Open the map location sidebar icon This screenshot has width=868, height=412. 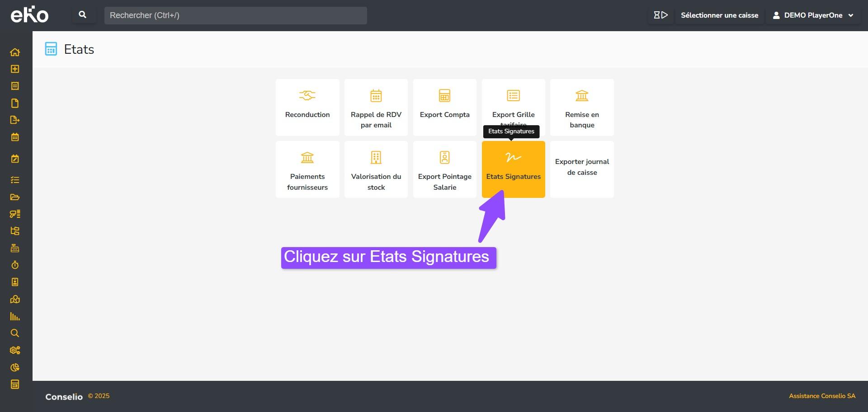(x=15, y=299)
